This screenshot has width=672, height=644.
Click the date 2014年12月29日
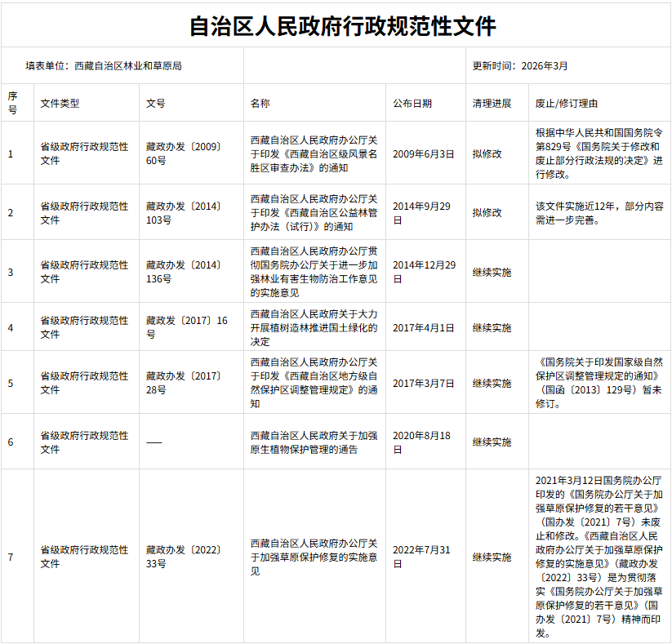pos(424,272)
